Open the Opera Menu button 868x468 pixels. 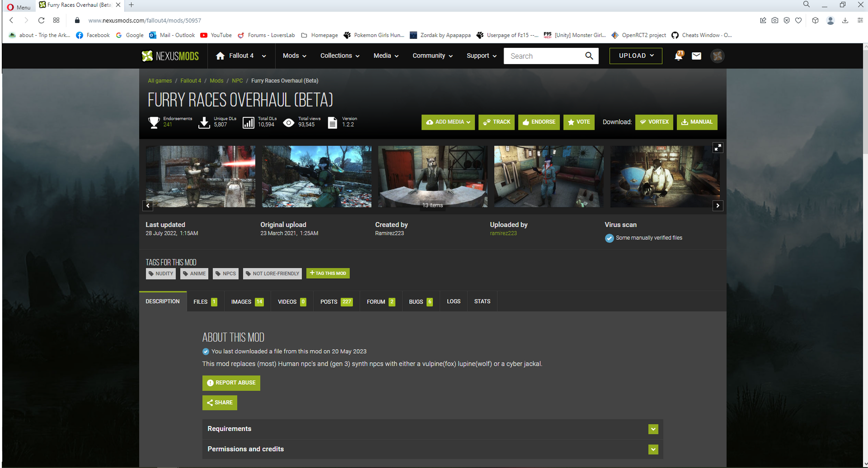point(19,7)
